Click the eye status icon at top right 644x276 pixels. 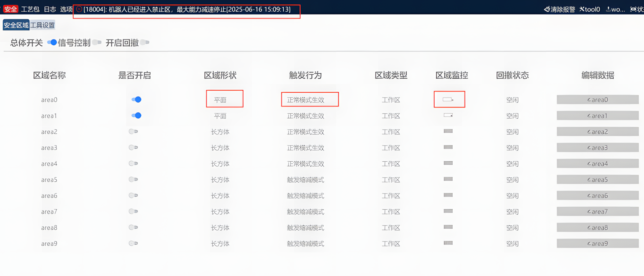633,9
